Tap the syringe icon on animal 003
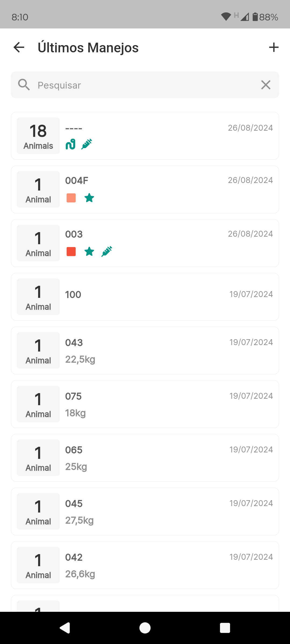Image resolution: width=290 pixels, height=644 pixels. click(107, 251)
